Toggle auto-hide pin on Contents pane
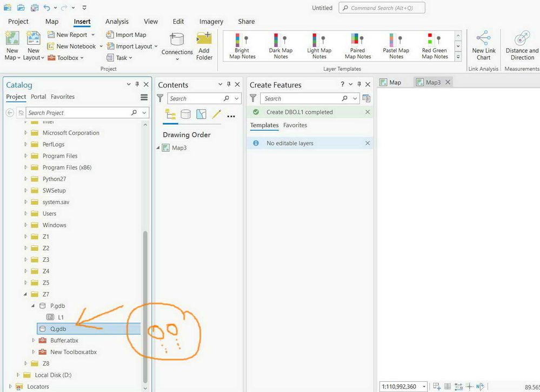540x392 pixels. (228, 84)
